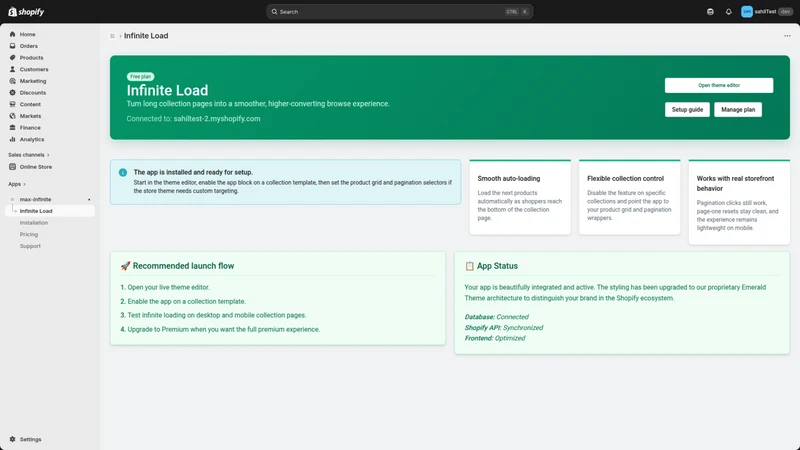Open the Orders menu item
The width and height of the screenshot is (800, 450).
[x=29, y=46]
